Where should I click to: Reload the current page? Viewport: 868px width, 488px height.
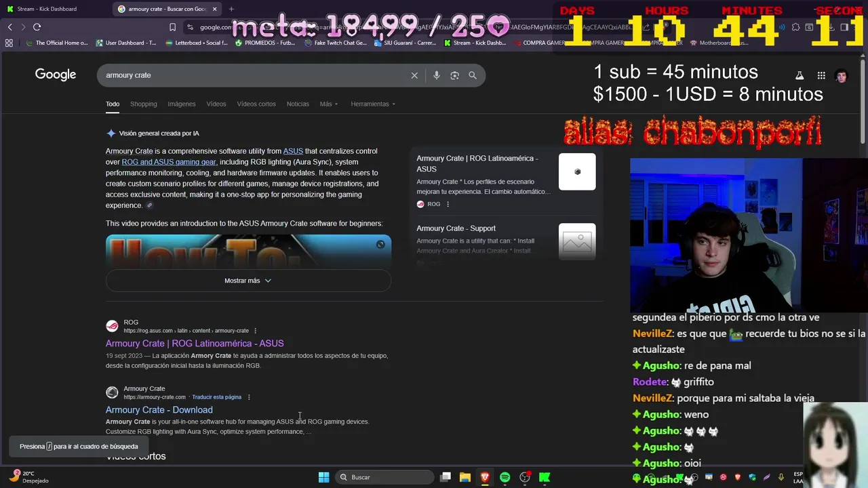[37, 27]
